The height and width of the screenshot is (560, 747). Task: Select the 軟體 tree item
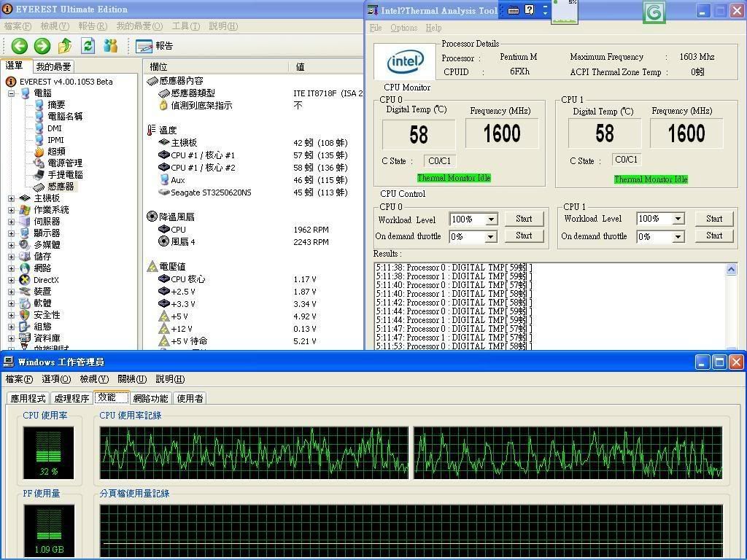[x=42, y=303]
